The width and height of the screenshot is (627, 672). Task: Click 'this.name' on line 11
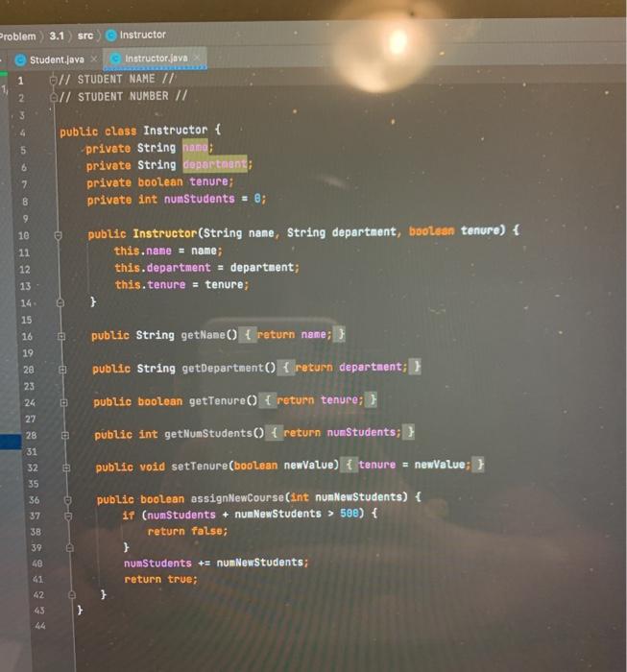point(143,251)
